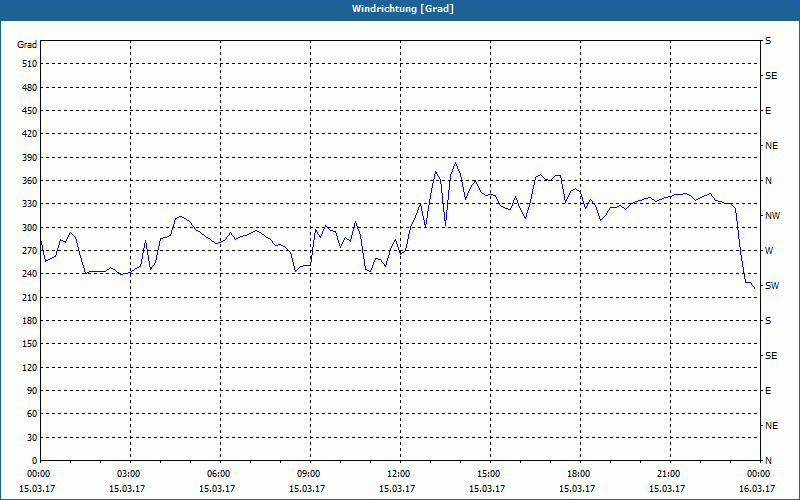Select the y-axis value "150"

click(30, 344)
